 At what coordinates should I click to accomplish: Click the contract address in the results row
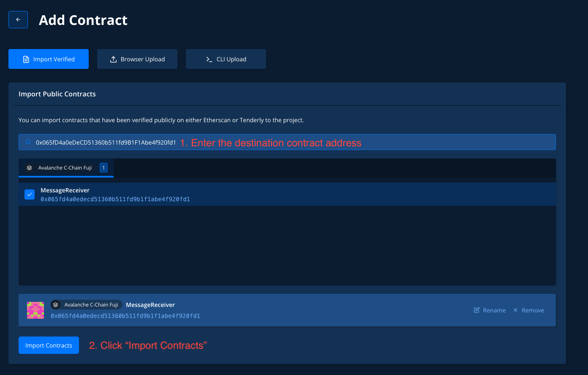point(115,199)
